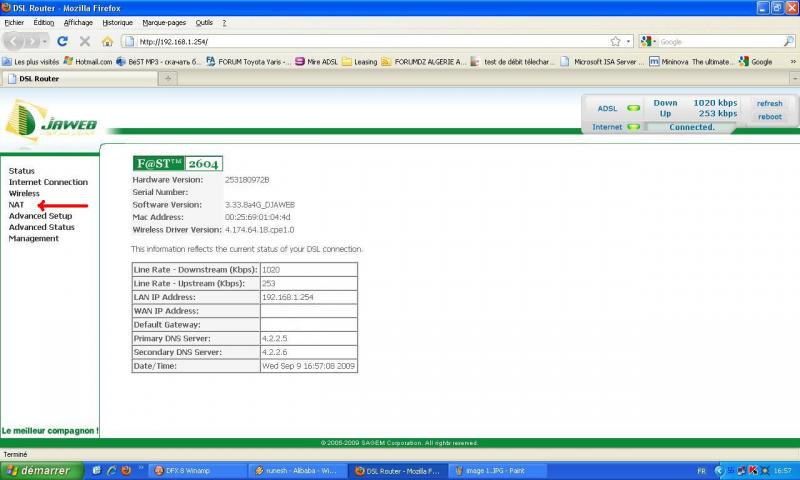Screen dimensions: 800x480
Task: Click Primary DNS Server value 4.2.2.5
Action: coord(274,338)
